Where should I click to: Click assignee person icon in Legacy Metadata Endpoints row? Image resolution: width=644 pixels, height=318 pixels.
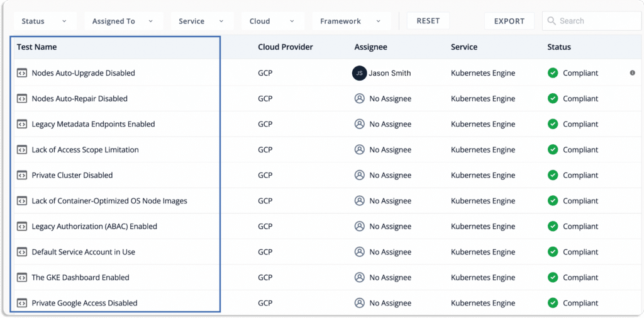[x=359, y=124]
